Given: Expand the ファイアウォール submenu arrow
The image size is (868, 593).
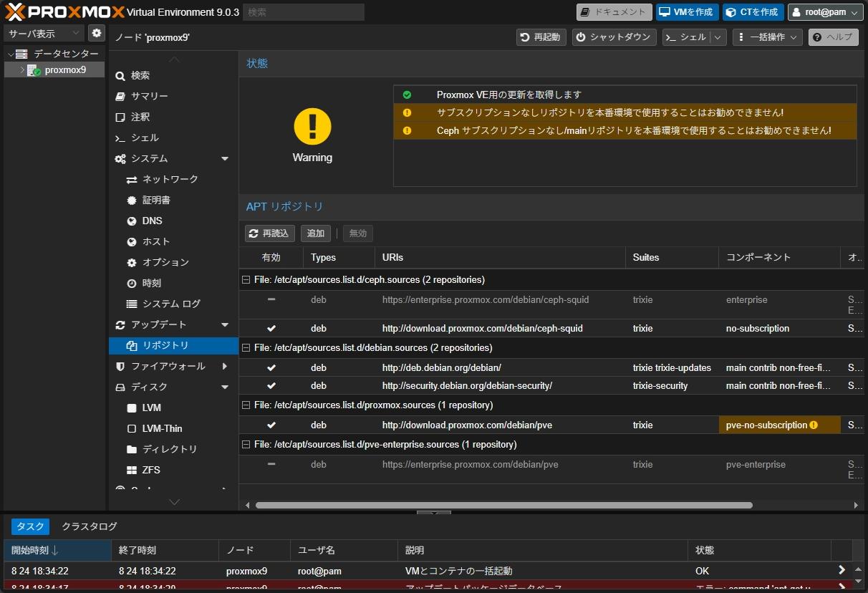Looking at the screenshot, I should coord(225,366).
